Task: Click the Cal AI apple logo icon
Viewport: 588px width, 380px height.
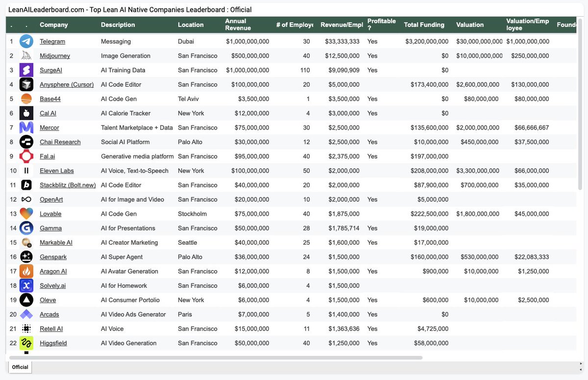Action: [x=26, y=113]
